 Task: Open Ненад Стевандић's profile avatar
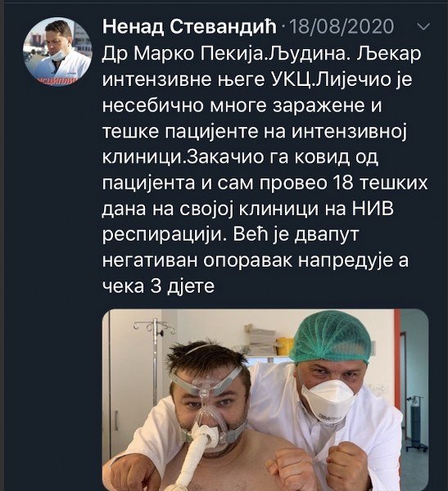pos(57,52)
